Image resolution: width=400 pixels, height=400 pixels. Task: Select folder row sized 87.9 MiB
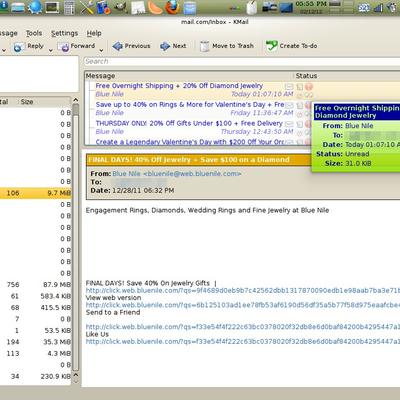pyautogui.click(x=35, y=285)
